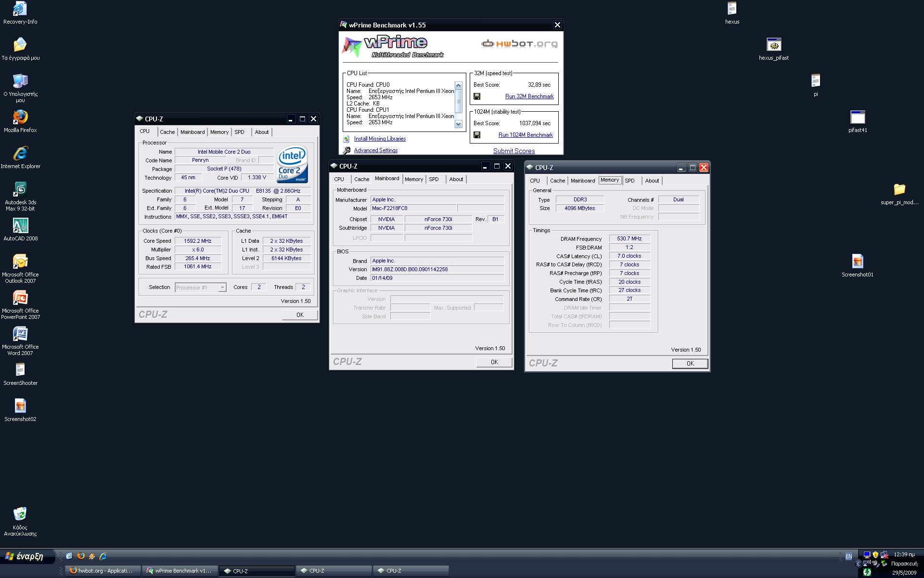
Task: Switch to Cache tab in left CPU-Z window
Action: [167, 132]
